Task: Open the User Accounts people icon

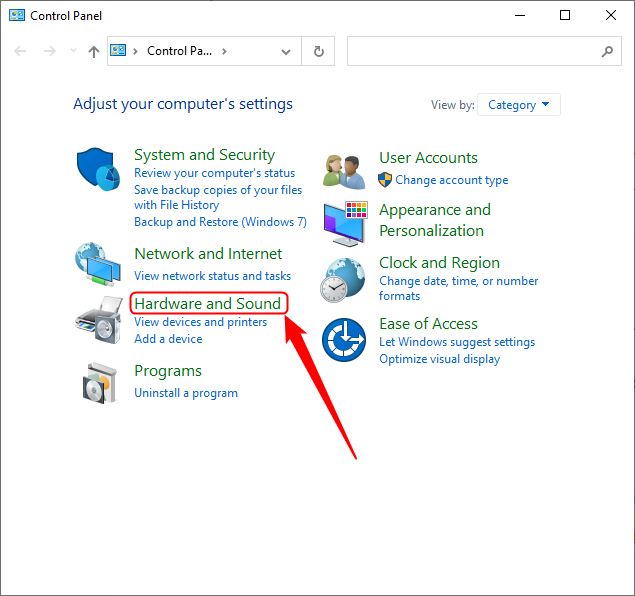Action: coord(344,172)
